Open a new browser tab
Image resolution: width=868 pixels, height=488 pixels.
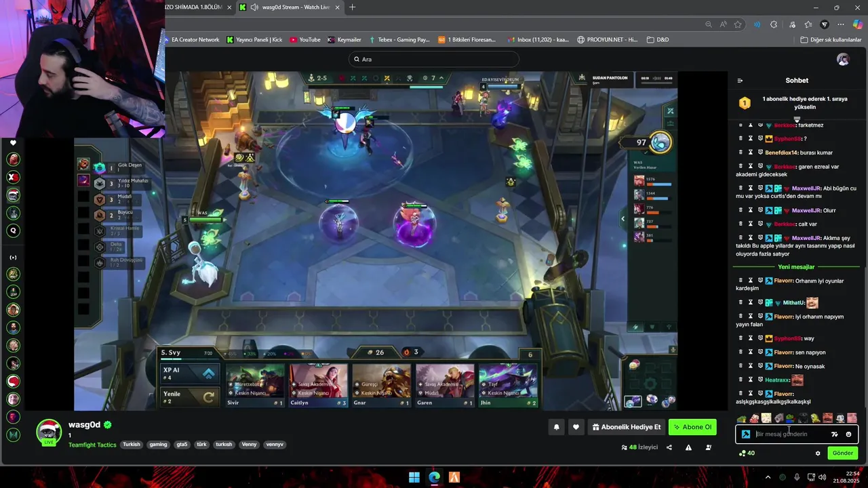click(x=352, y=7)
